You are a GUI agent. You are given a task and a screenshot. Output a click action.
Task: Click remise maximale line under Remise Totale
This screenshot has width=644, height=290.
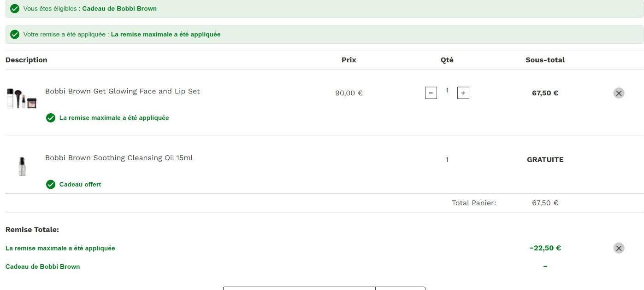(60, 248)
